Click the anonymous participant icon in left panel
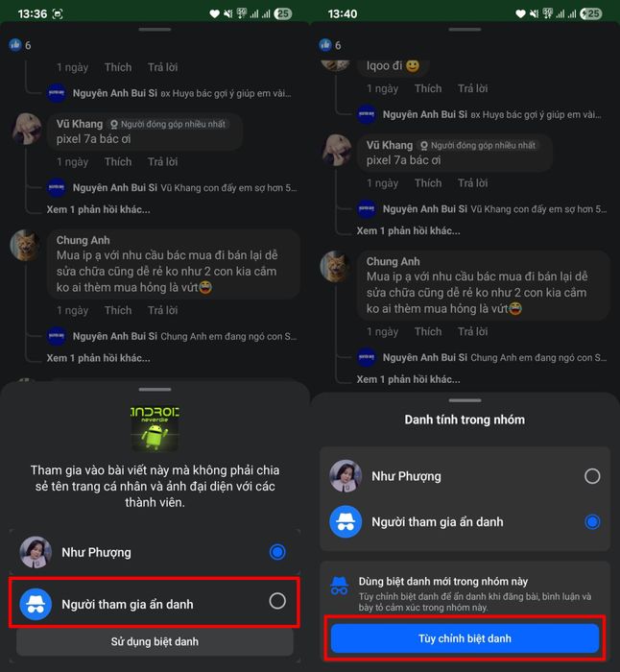Viewport: 620px width, 672px height. click(x=36, y=604)
